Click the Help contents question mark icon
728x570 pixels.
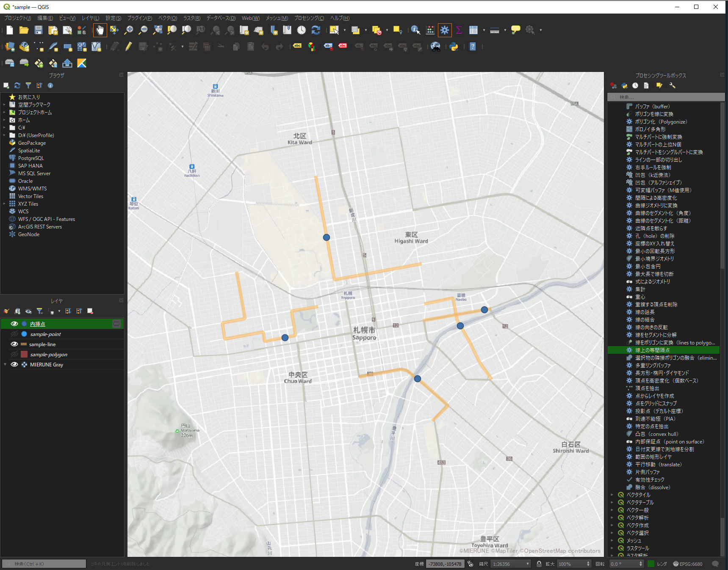pos(473,47)
